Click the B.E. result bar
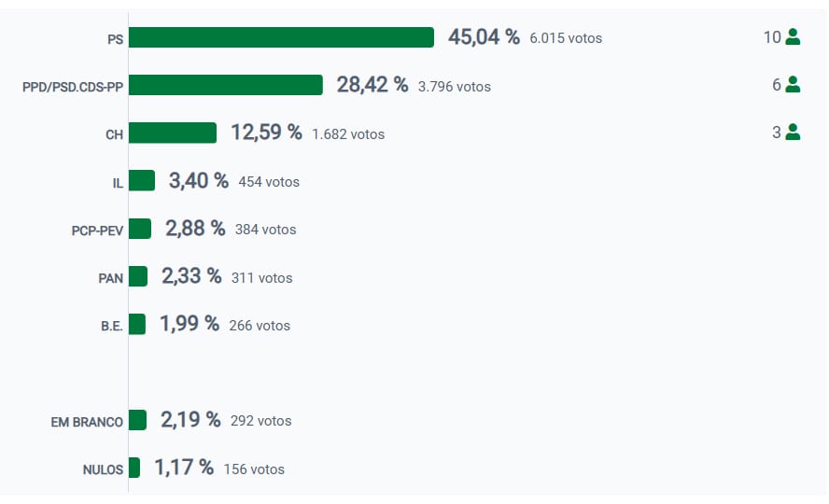Image resolution: width=829 pixels, height=504 pixels. tap(137, 324)
